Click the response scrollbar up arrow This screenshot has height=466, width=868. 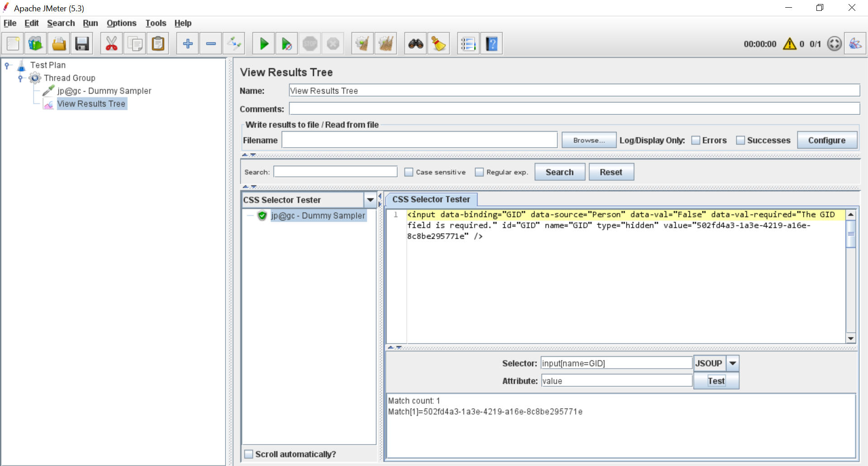click(851, 215)
